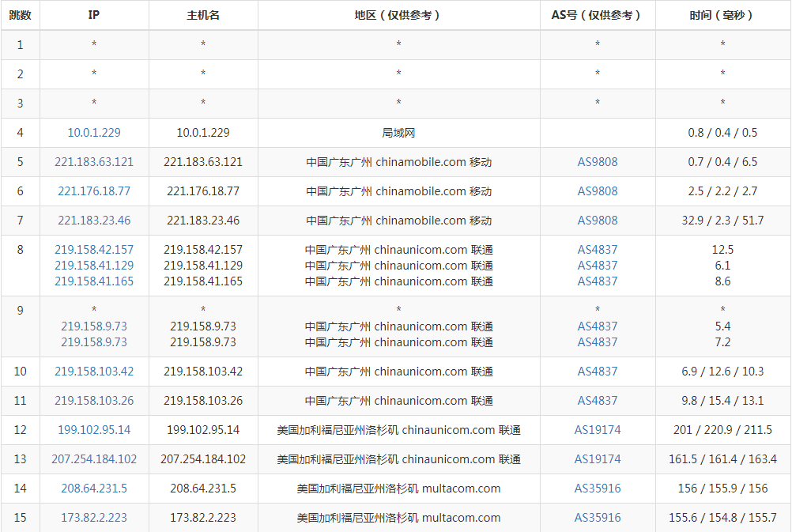Open the blue IP link 10.0.1.229
The width and height of the screenshot is (792, 532).
coord(94,133)
